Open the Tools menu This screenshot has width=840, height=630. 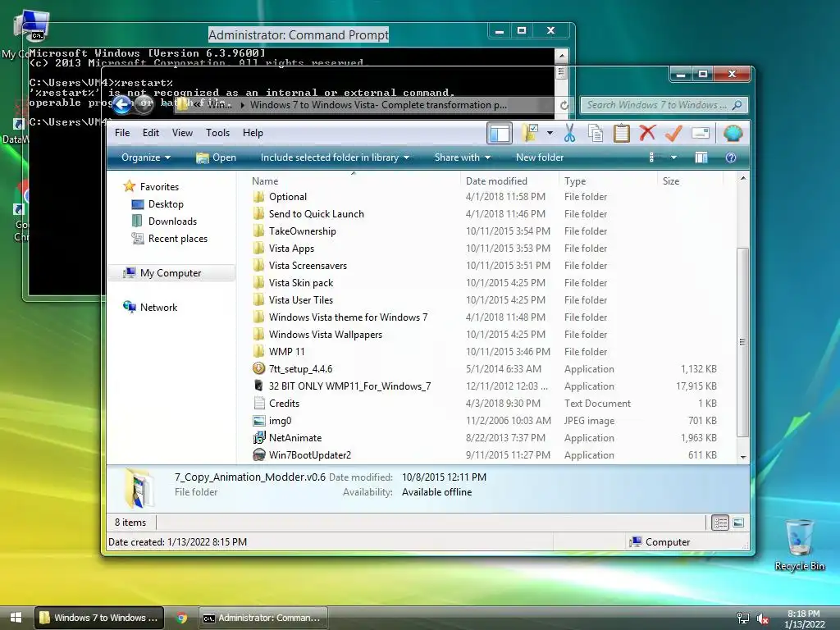point(217,133)
